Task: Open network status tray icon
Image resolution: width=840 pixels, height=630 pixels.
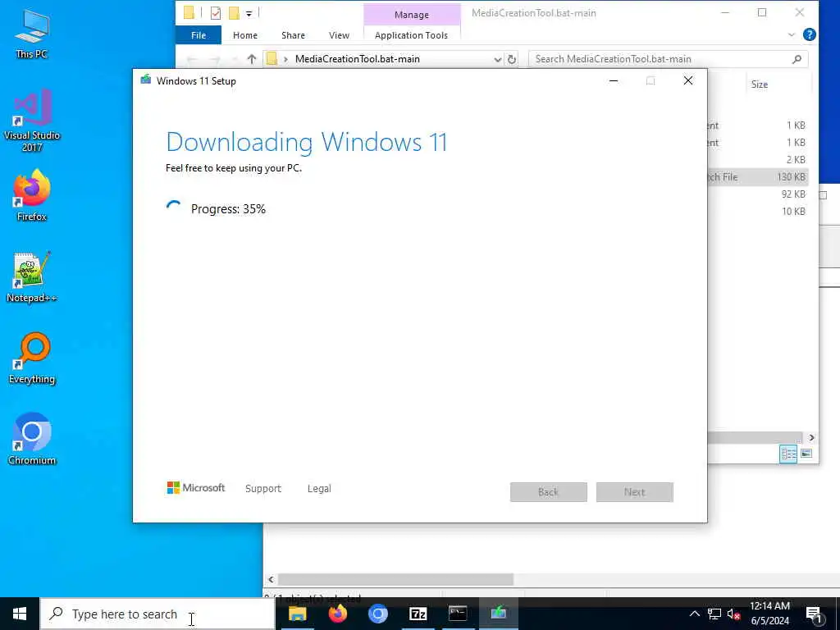Action: tap(714, 614)
